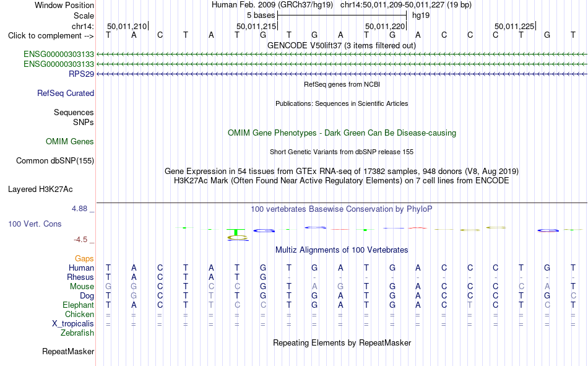This screenshot has height=366, width=588.
Task: Click Publications: Sequences in Scientific Articles title
Action: [342, 103]
